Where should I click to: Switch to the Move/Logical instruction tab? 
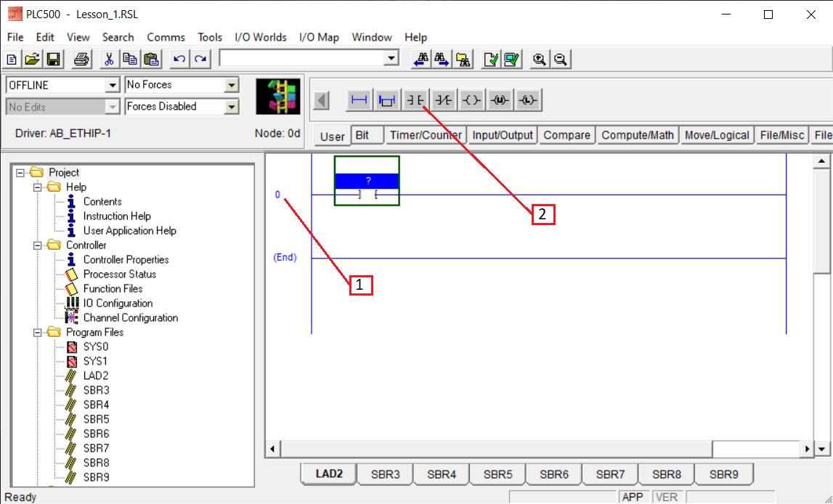point(717,135)
